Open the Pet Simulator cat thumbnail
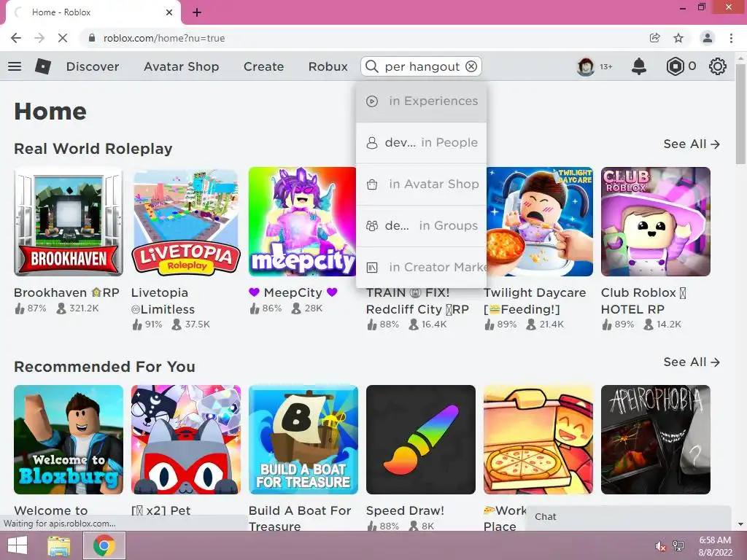 click(186, 440)
